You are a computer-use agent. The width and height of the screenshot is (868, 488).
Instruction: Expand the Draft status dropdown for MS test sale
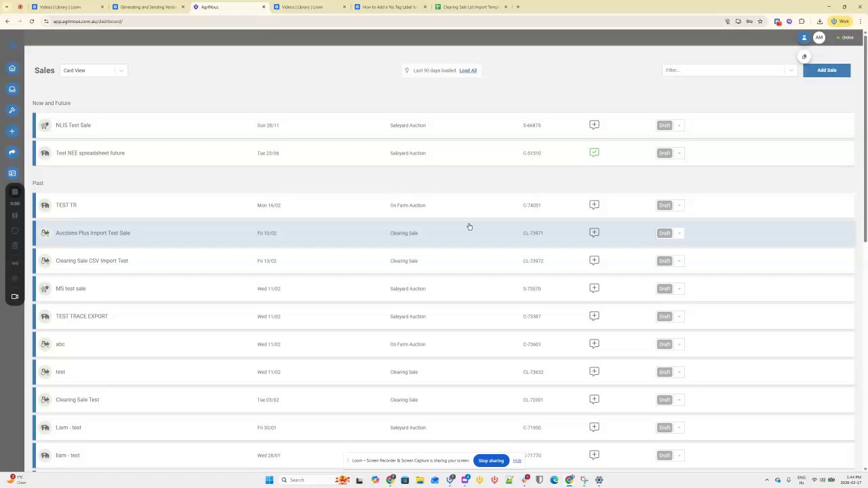point(679,289)
